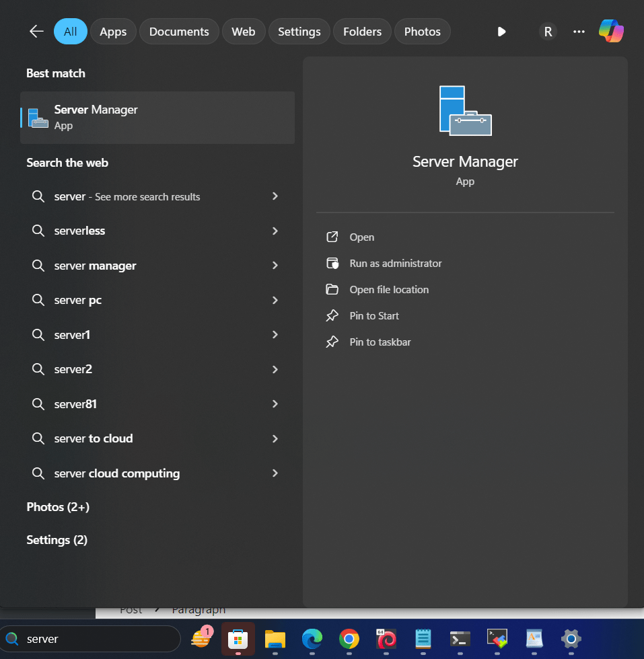Switch to the Apps filter tab

(x=113, y=32)
